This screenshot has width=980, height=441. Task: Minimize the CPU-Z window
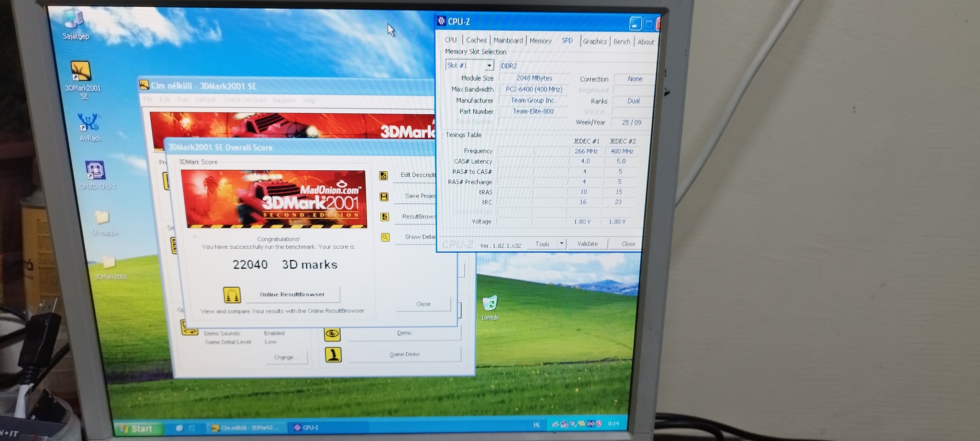coord(635,23)
